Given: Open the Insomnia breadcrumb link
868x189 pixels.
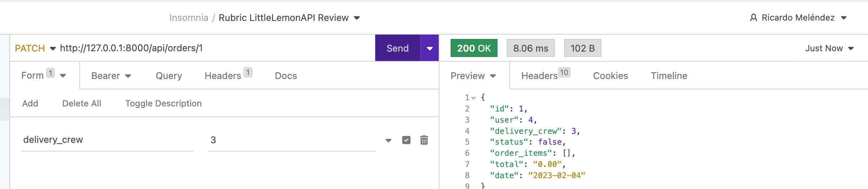Looking at the screenshot, I should point(189,18).
